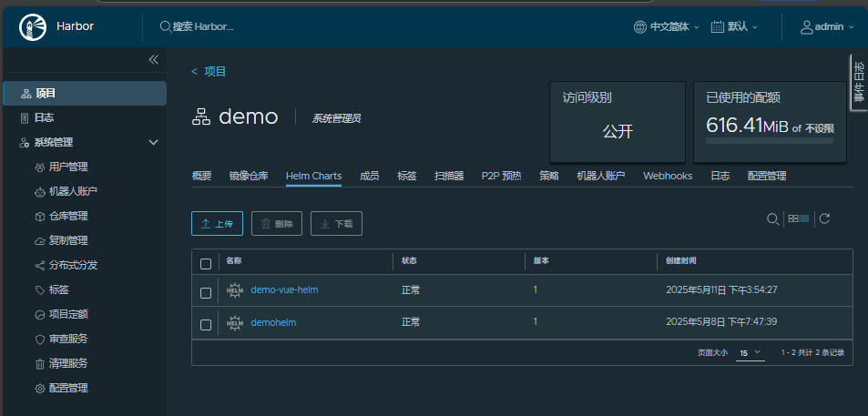868x416 pixels.
Task: Open the demohelm chart link
Action: coord(273,322)
